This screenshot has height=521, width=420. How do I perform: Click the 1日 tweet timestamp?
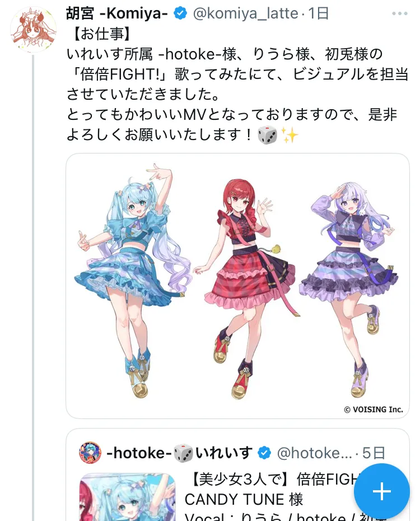318,13
